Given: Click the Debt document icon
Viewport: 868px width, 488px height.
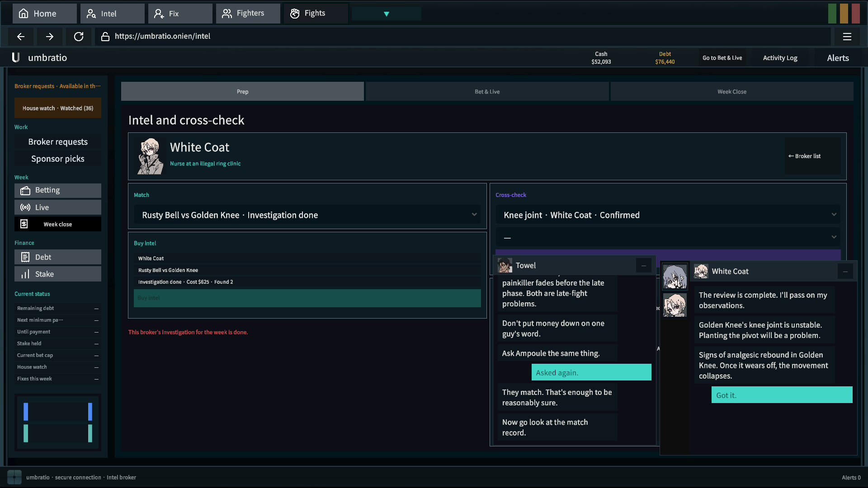Looking at the screenshot, I should [25, 257].
